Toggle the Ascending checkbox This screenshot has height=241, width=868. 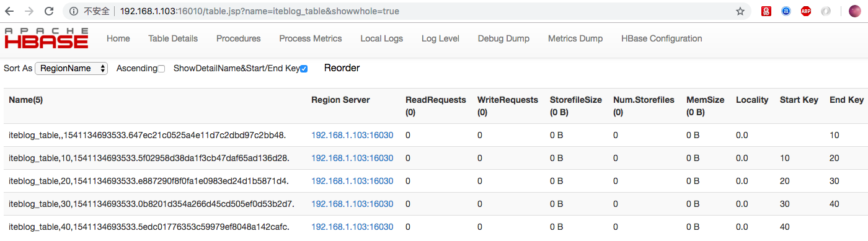pyautogui.click(x=161, y=69)
